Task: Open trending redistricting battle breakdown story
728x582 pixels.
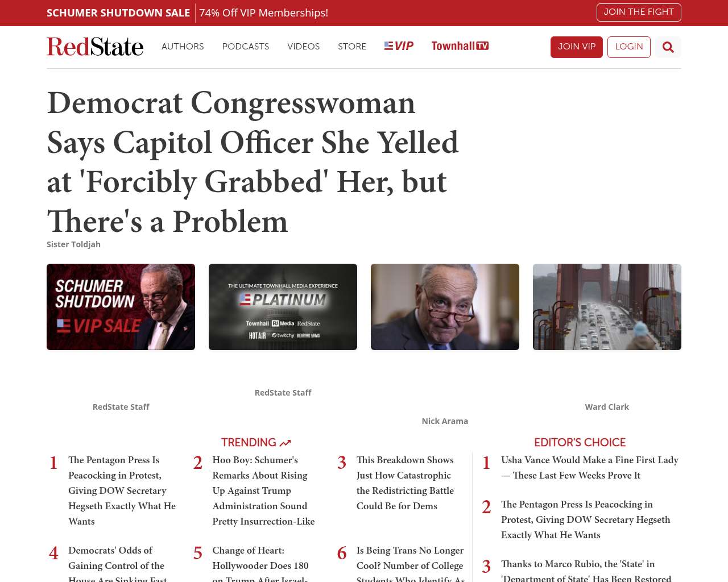Action: coord(405,483)
